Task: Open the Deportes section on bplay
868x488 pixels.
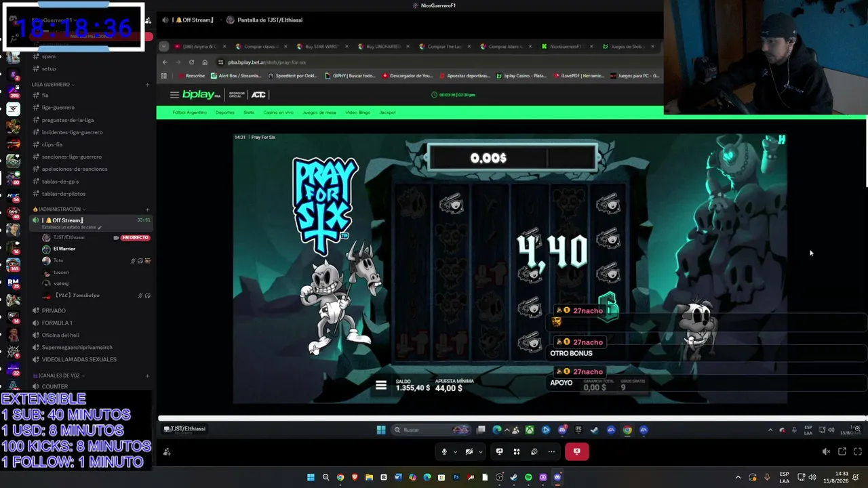Action: (x=225, y=113)
